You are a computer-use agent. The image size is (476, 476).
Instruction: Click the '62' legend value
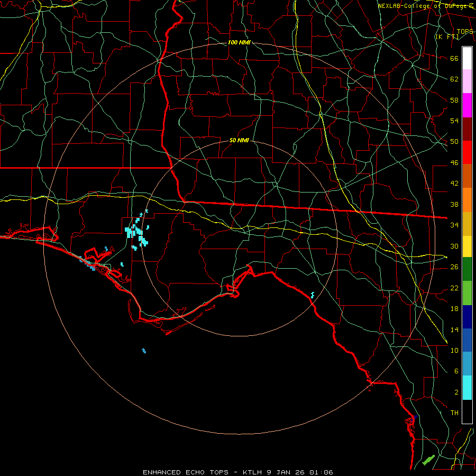454,79
